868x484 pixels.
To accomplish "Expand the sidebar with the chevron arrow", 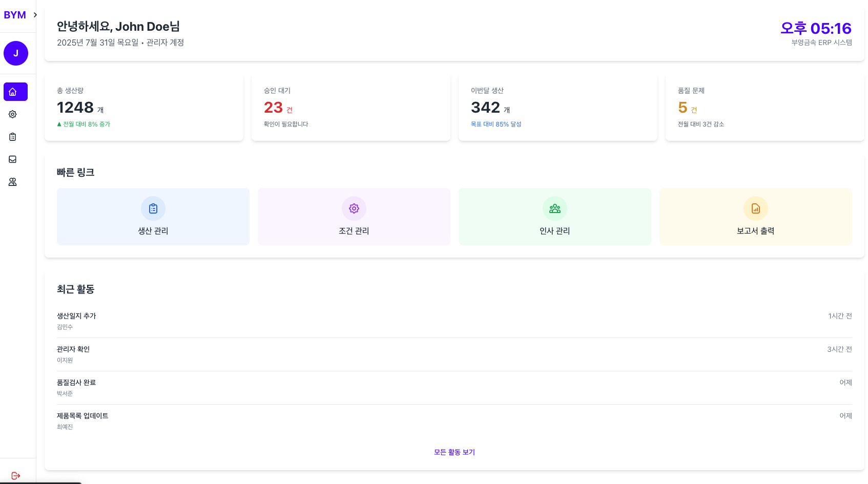I will pyautogui.click(x=35, y=15).
